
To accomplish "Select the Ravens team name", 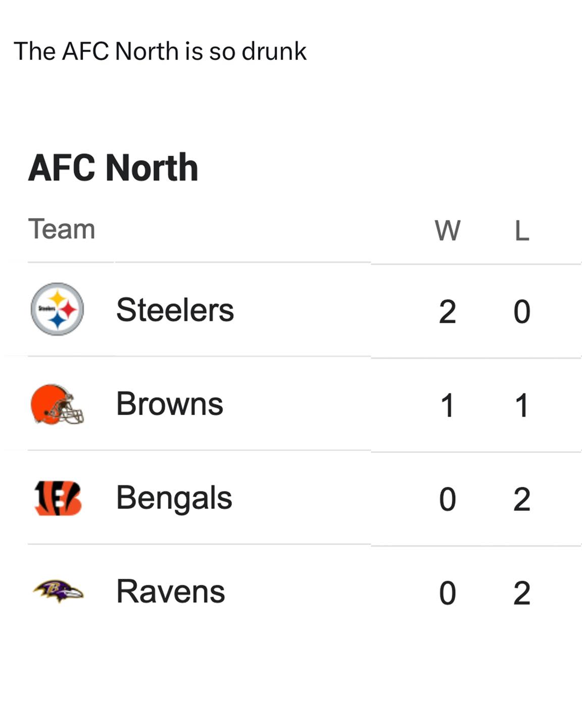I will click(171, 591).
